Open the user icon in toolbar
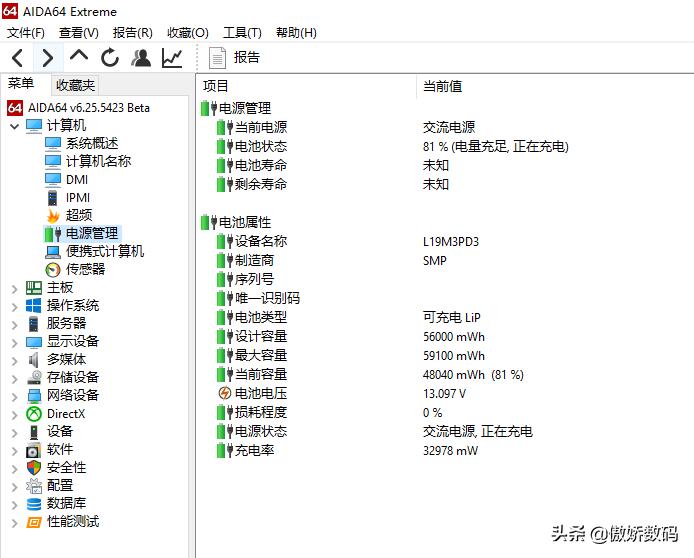This screenshot has height=558, width=694. [141, 58]
